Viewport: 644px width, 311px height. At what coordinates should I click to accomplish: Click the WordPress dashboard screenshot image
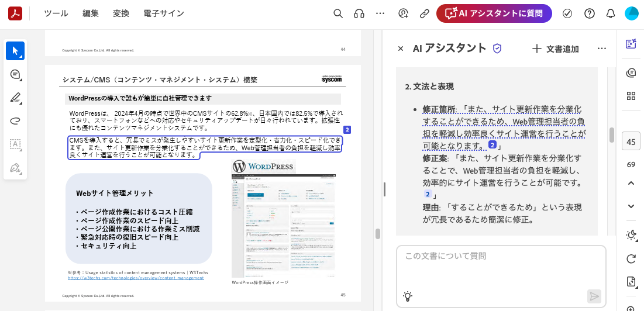click(283, 226)
